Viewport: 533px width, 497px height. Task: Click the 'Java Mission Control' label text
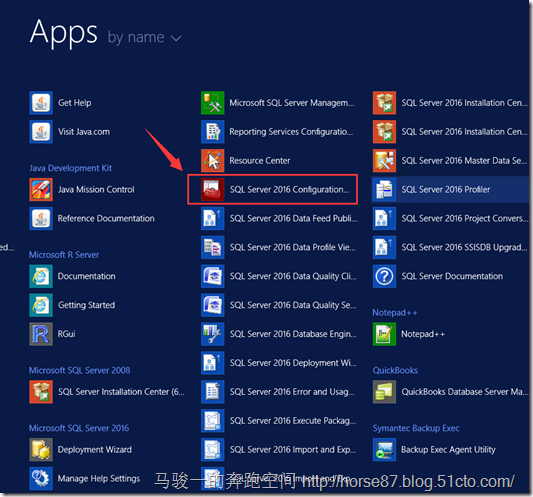(x=96, y=189)
